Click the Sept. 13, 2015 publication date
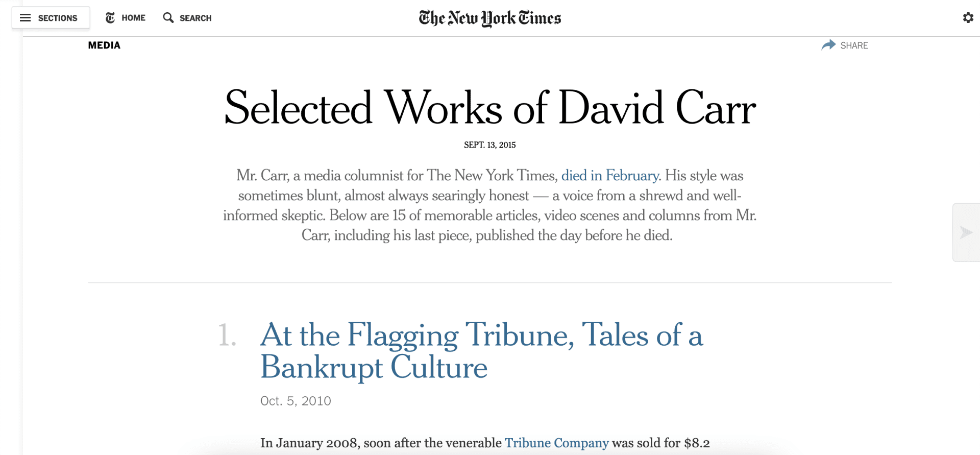980x455 pixels. tap(489, 145)
